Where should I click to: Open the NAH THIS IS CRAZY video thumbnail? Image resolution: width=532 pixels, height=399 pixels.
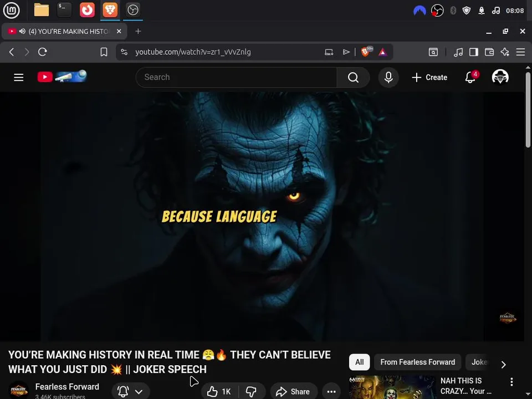[392, 387]
